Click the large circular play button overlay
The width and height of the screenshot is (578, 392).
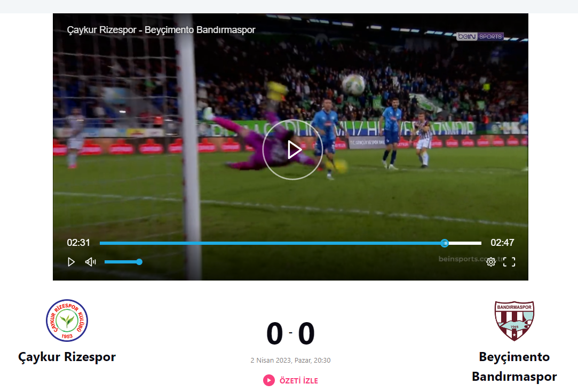coord(292,149)
